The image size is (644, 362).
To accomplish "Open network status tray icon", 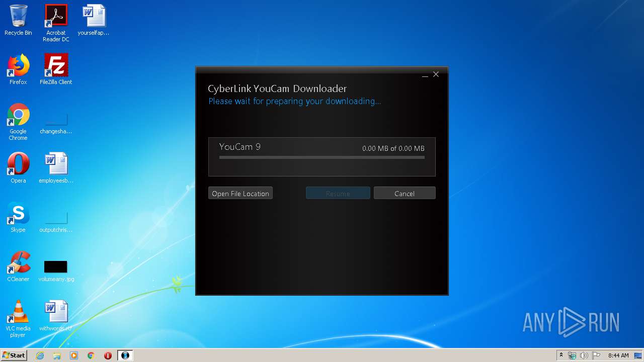I will point(572,355).
